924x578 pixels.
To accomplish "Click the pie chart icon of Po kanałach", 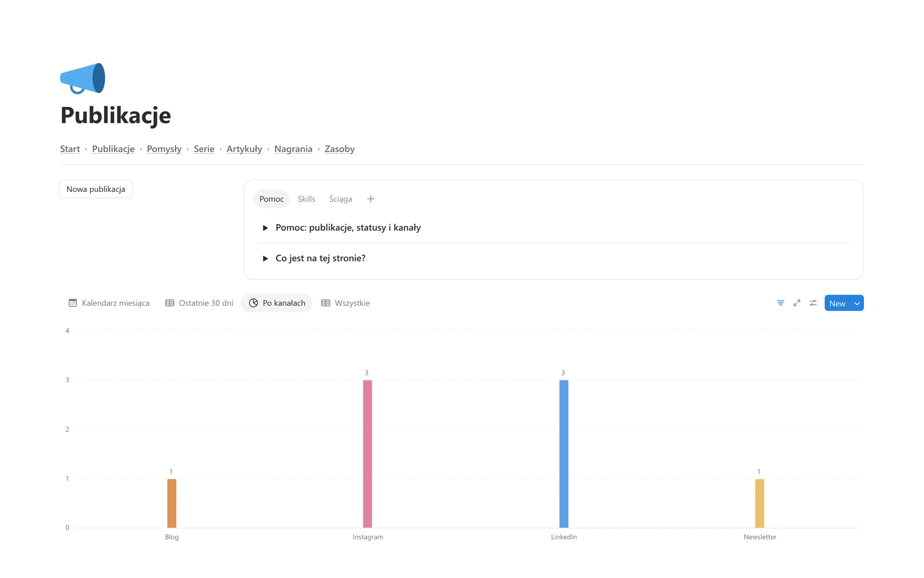I will [254, 303].
